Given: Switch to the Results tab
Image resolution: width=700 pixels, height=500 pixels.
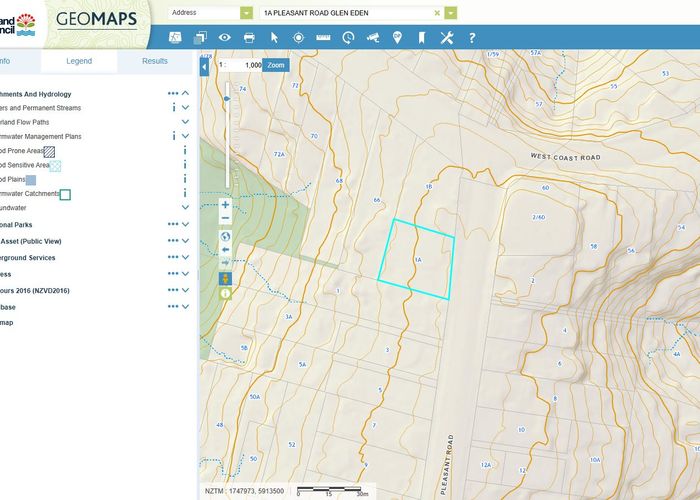Looking at the screenshot, I should pyautogui.click(x=154, y=61).
